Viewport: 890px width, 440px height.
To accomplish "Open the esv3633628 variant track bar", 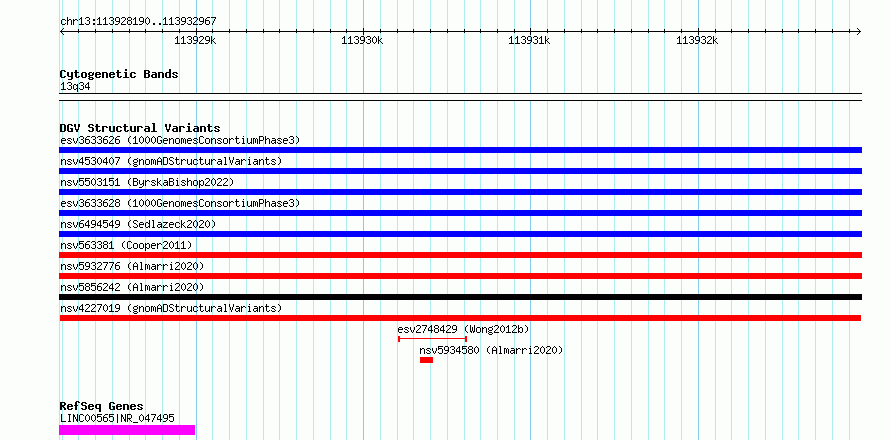I will 460,213.
